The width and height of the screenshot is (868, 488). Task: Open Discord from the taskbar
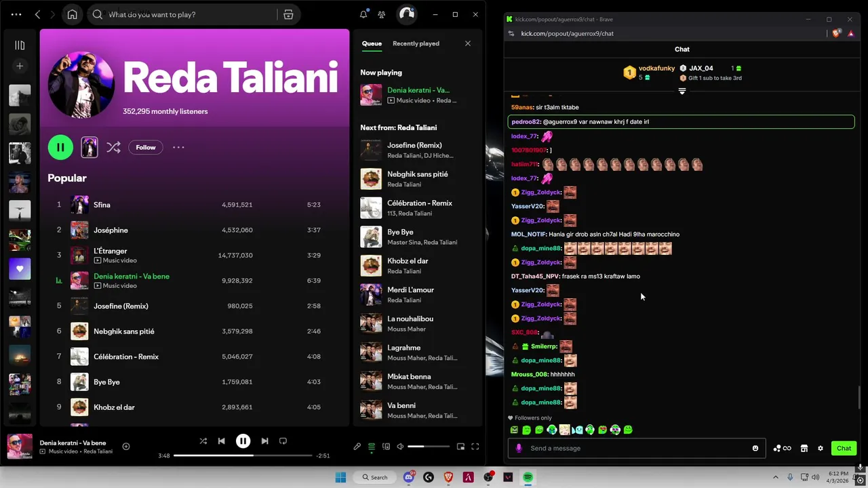[408, 477]
